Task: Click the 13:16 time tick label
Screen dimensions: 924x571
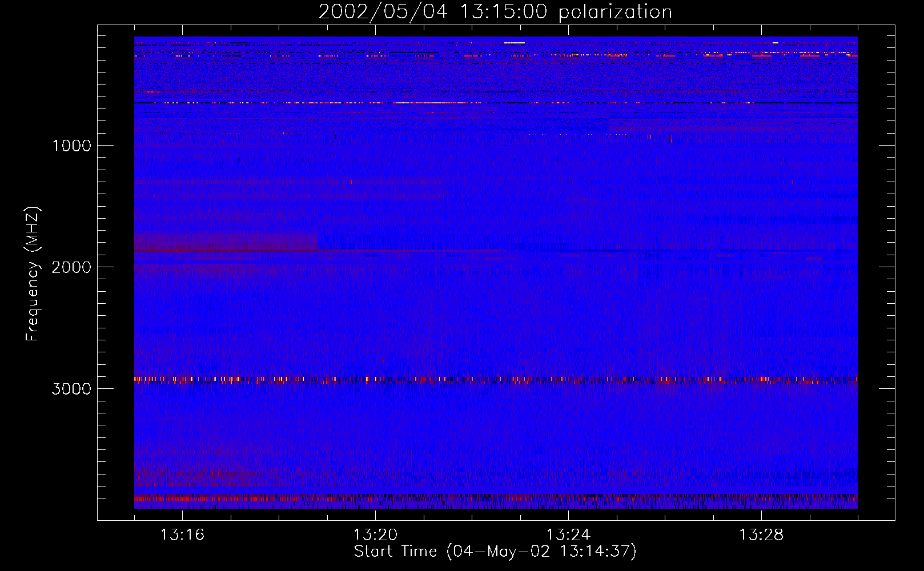Action: pyautogui.click(x=182, y=535)
